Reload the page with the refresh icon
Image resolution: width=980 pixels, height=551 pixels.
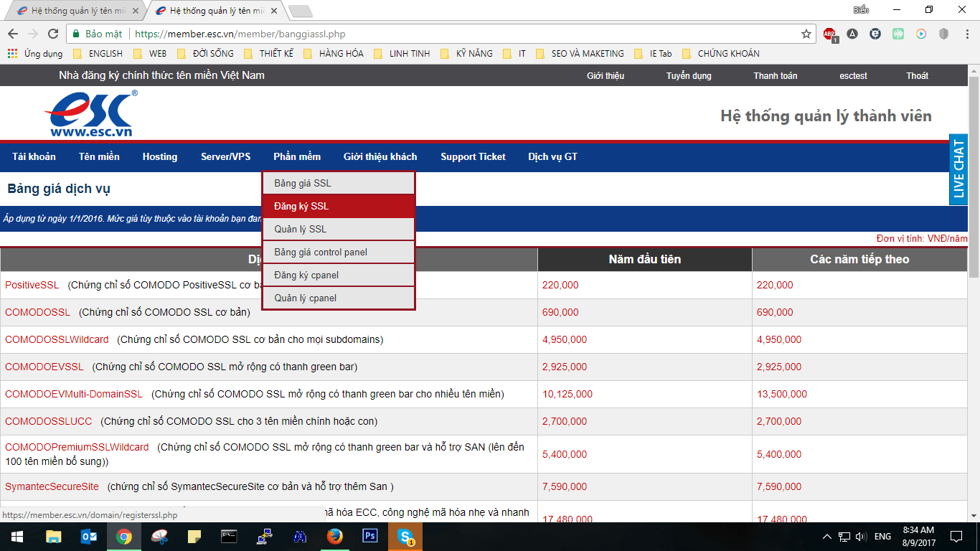(x=52, y=34)
